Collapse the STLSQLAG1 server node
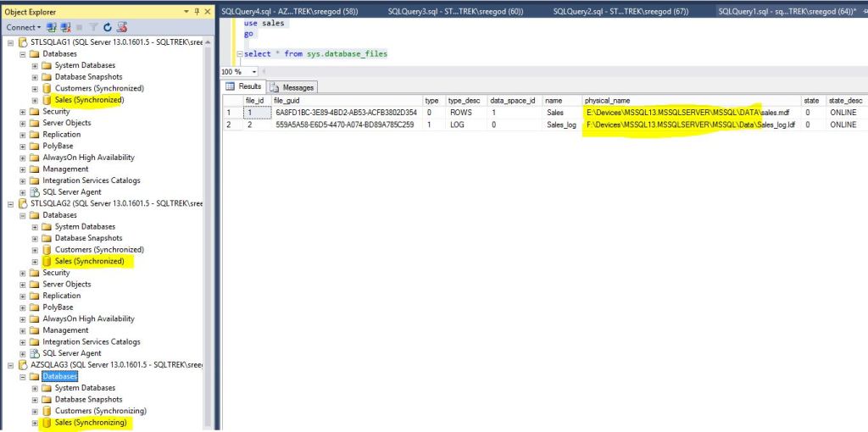This screenshot has width=868, height=432. pyautogui.click(x=10, y=42)
